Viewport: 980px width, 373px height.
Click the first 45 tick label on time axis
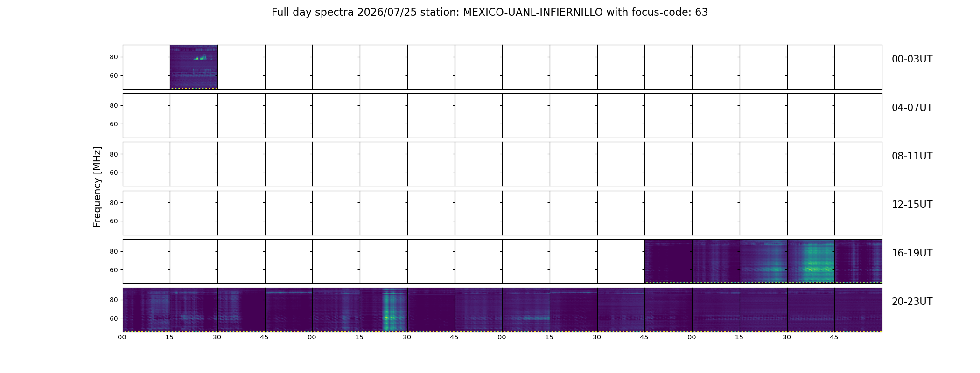coord(264,337)
